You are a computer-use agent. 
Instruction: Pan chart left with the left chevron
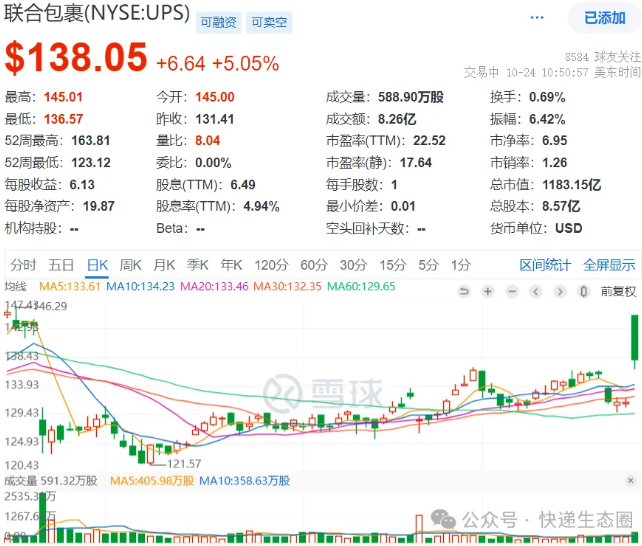[536, 291]
